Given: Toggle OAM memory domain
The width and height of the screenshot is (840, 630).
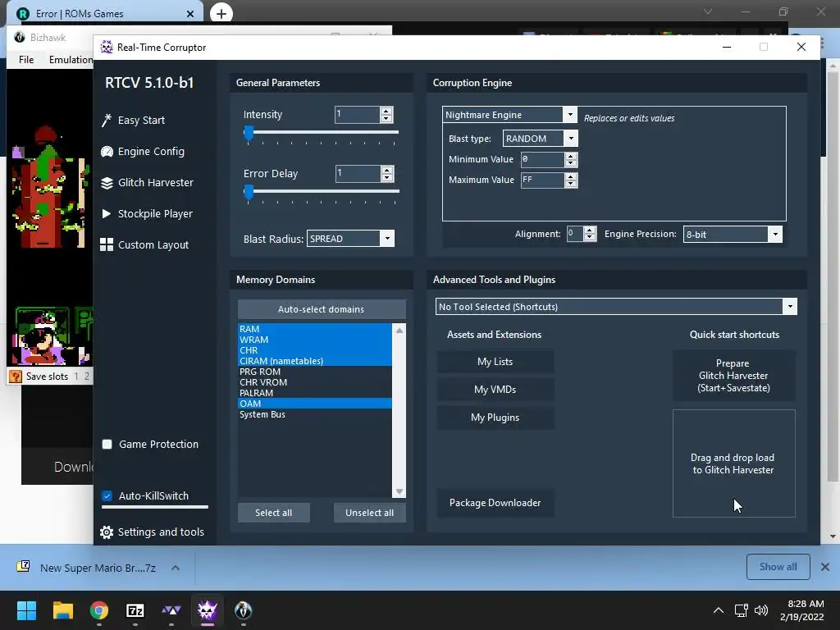Looking at the screenshot, I should click(x=314, y=404).
